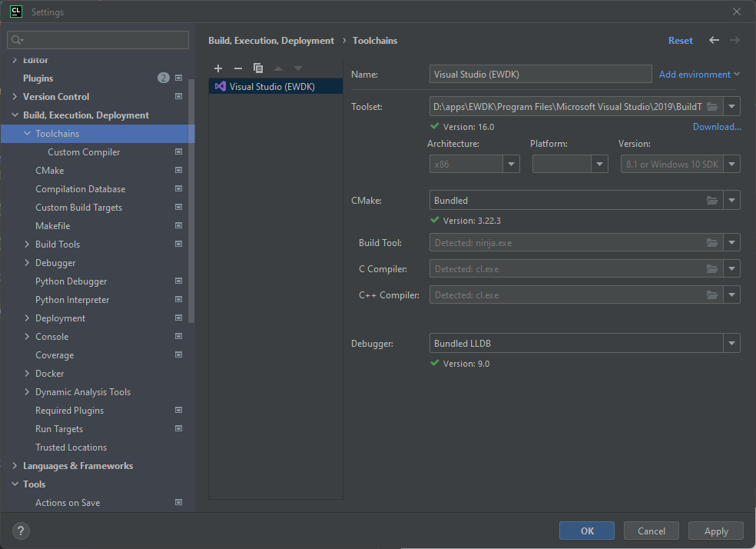Open Debugger Bundled LLDB dropdown
The width and height of the screenshot is (756, 549).
tap(732, 344)
